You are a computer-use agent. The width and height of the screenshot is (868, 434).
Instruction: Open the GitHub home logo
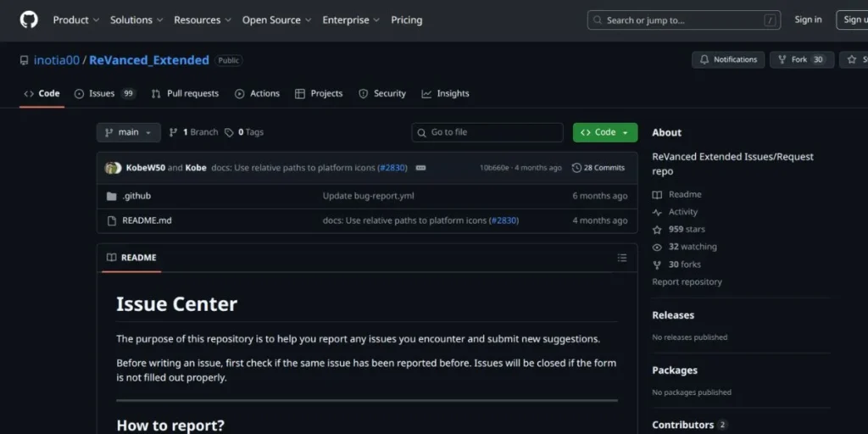(x=29, y=20)
